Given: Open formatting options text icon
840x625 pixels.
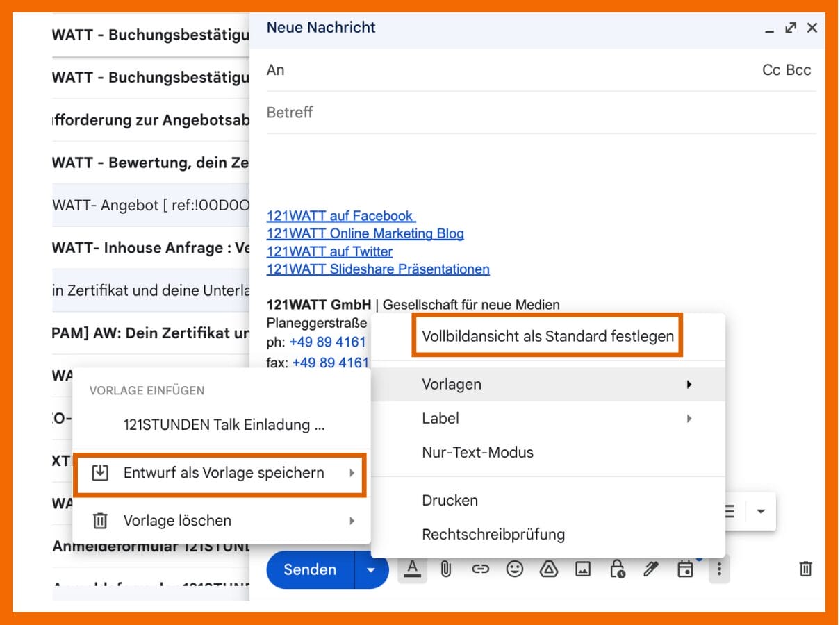Looking at the screenshot, I should [413, 569].
